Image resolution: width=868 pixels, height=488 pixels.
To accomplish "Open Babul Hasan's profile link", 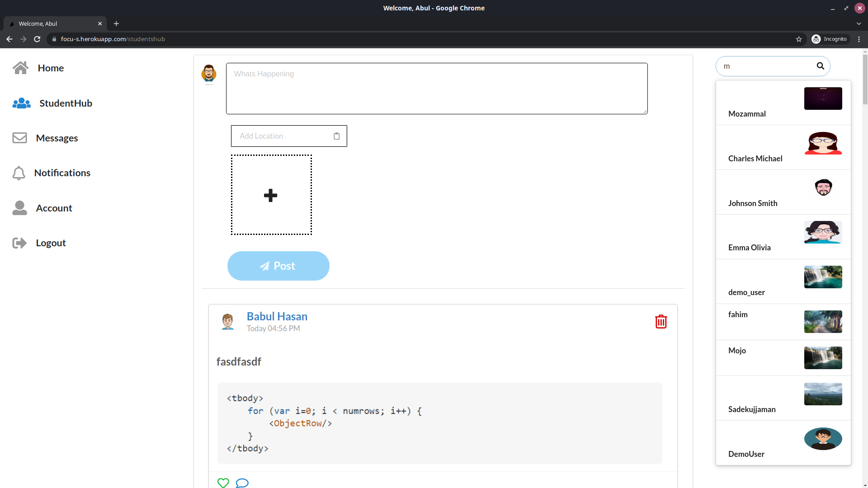I will (x=277, y=316).
